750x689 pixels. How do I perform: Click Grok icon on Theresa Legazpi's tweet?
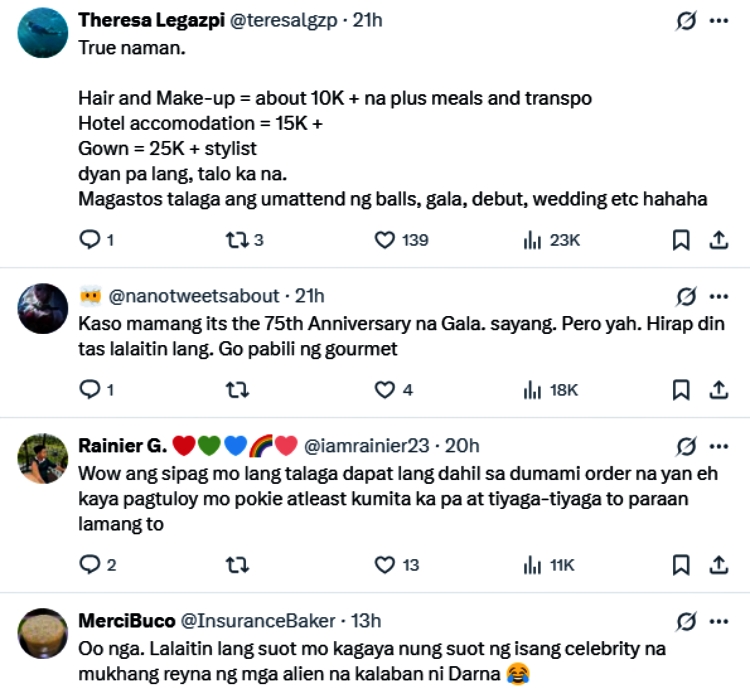coord(686,20)
